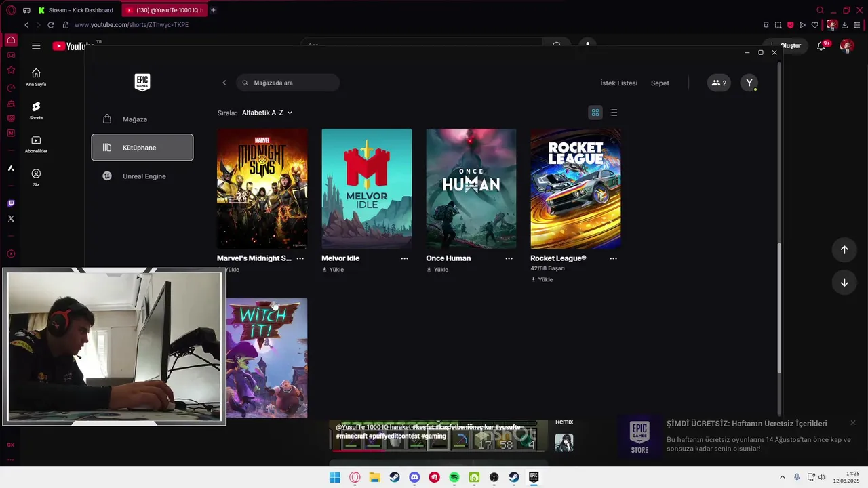Go to next Short with down arrow
Screen dimensions: 868x488
844,283
